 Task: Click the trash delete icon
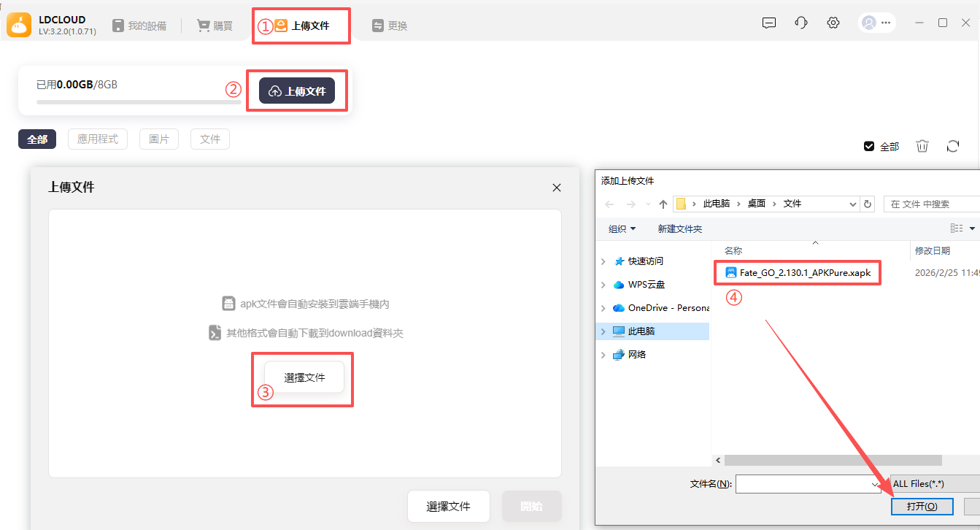[x=922, y=146]
